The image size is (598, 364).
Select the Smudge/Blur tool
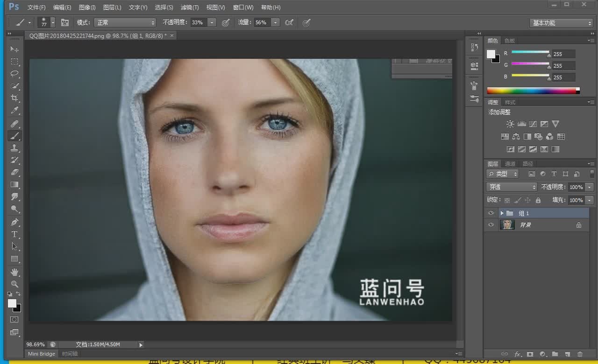[14, 197]
